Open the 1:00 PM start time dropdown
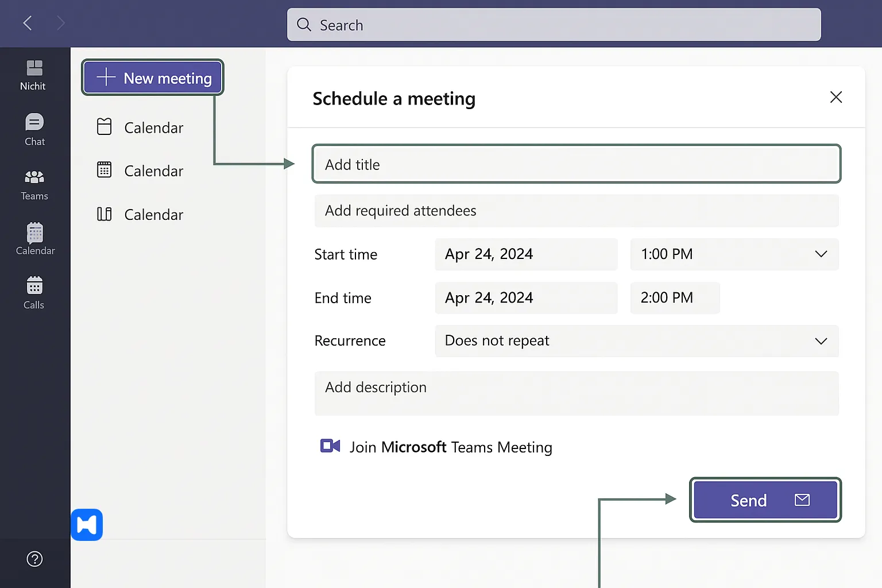This screenshot has width=882, height=588. tap(821, 254)
